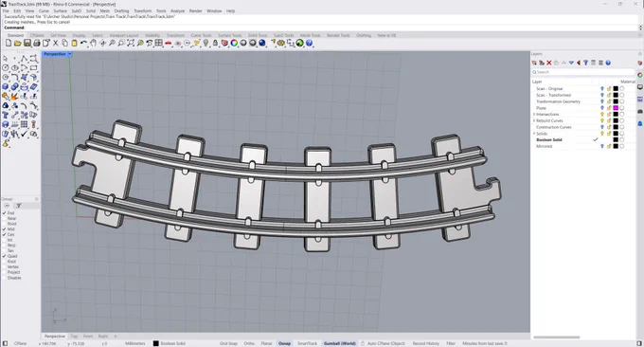Open the Analyze menu
The width and height of the screenshot is (644, 347).
point(177,11)
